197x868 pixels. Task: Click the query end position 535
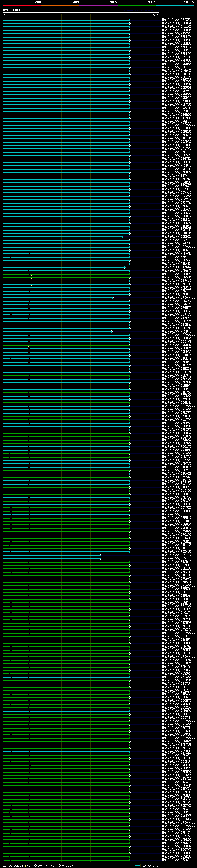155,15
